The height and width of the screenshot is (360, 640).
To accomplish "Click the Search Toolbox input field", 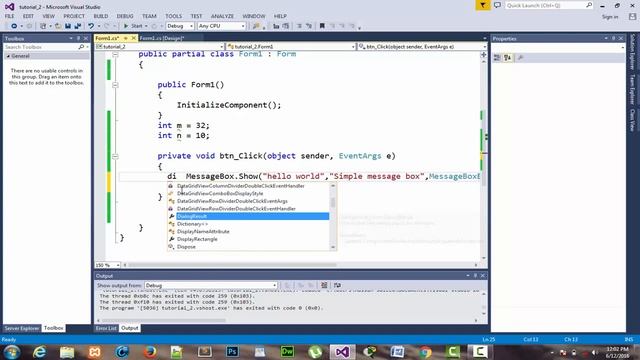I will pyautogui.click(x=40, y=47).
